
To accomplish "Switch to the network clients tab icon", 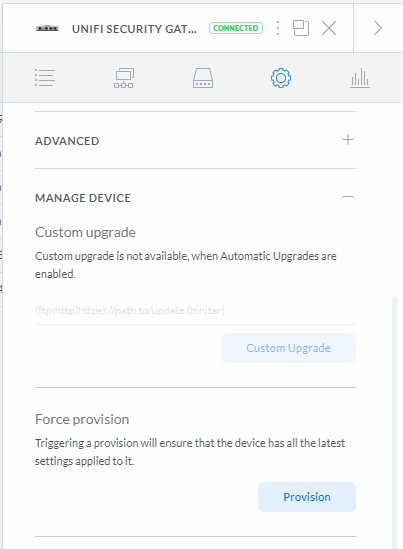I will 124,78.
